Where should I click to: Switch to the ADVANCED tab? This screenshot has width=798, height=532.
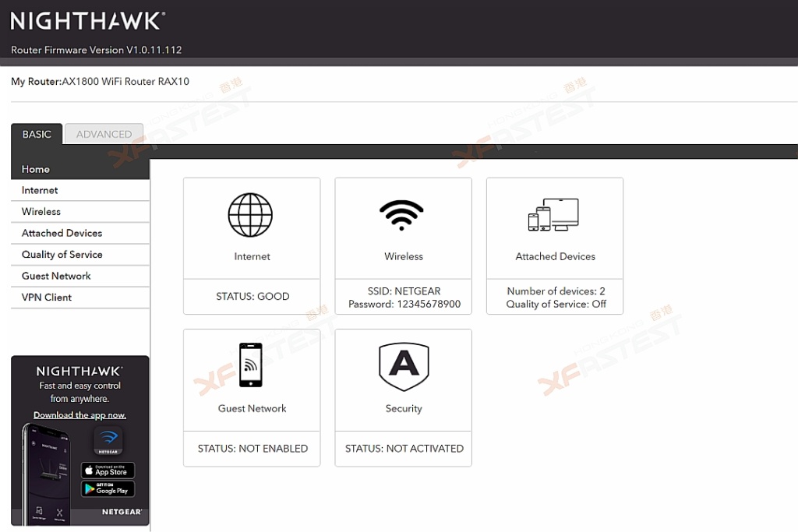click(104, 134)
